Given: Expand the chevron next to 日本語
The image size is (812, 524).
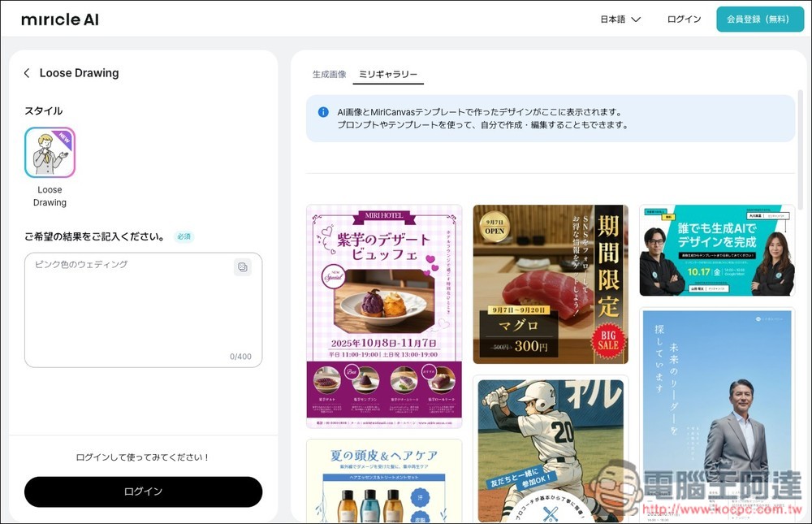Looking at the screenshot, I should 638,19.
